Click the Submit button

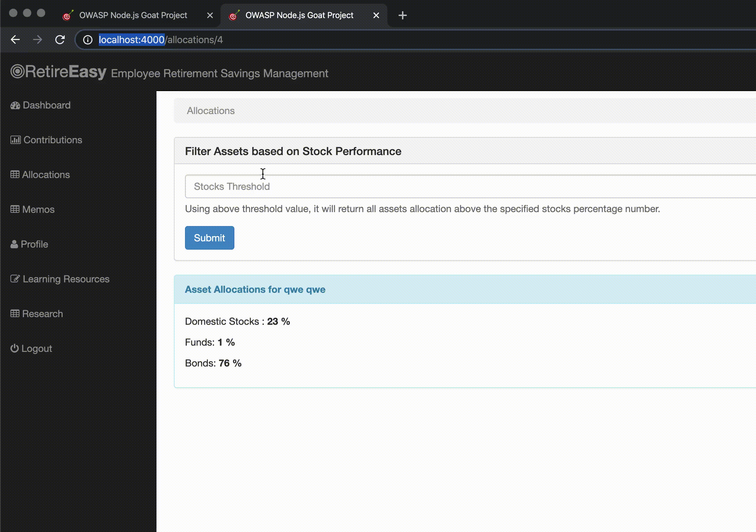click(x=209, y=237)
